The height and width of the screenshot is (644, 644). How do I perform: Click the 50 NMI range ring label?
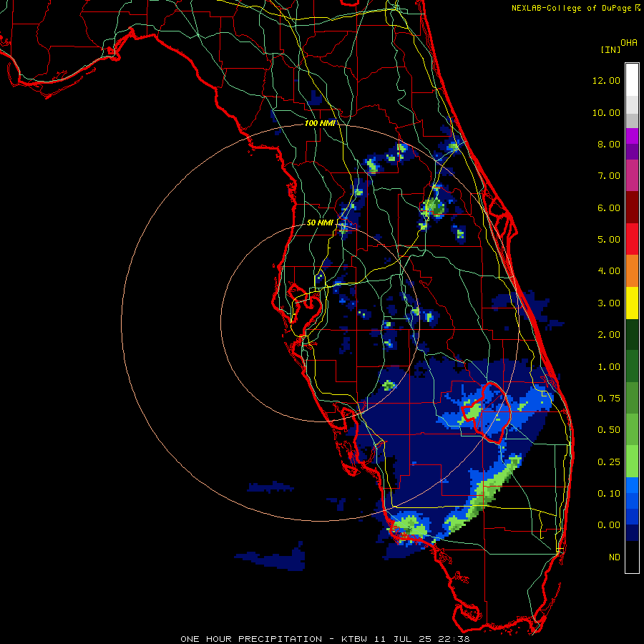(320, 223)
